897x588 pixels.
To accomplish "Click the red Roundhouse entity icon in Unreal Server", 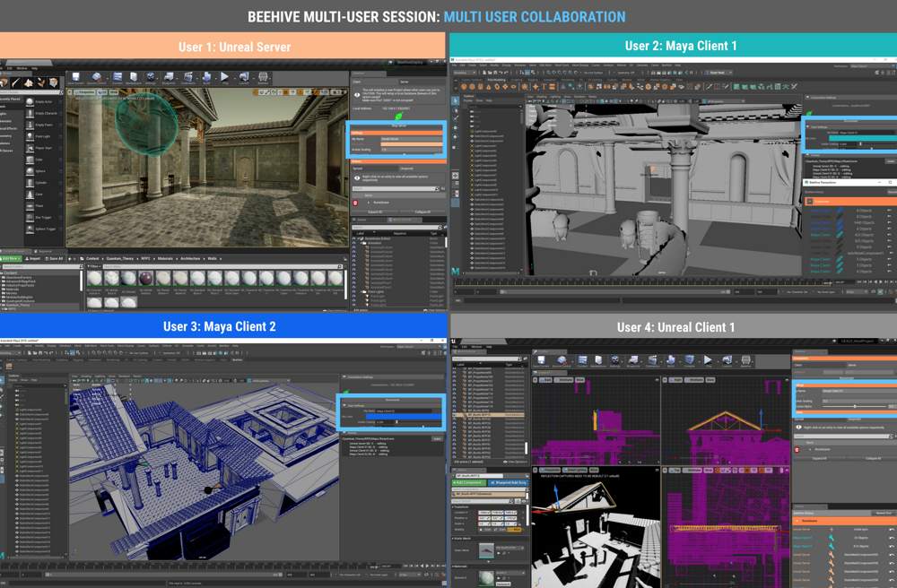I will pyautogui.click(x=355, y=203).
